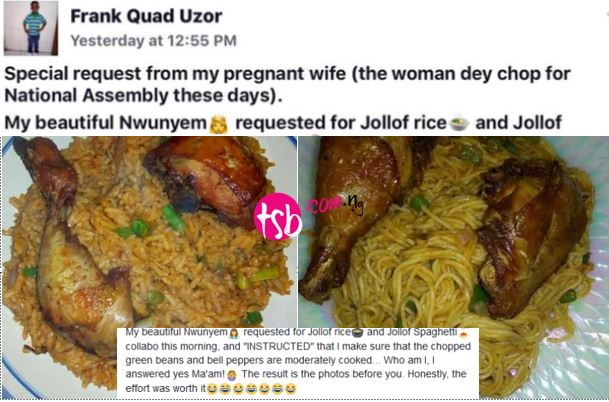609x402 pixels.
Task: Click the National Assembly these days text
Action: point(143,96)
